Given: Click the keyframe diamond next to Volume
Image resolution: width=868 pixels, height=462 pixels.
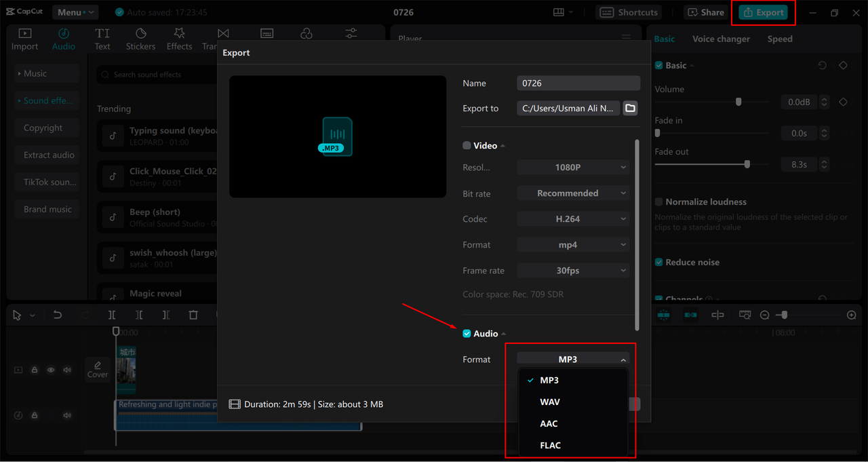Looking at the screenshot, I should coord(843,102).
